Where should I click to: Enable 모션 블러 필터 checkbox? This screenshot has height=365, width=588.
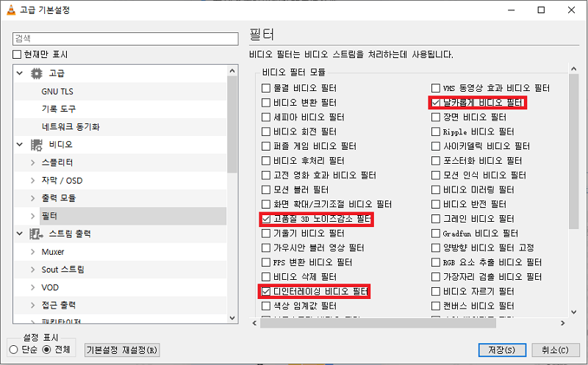pos(266,190)
